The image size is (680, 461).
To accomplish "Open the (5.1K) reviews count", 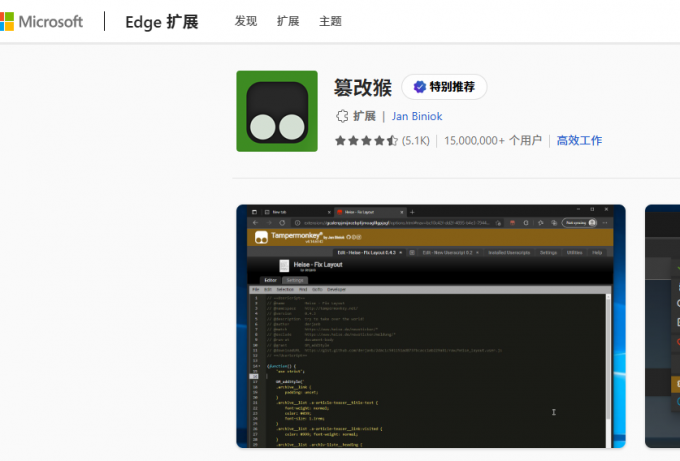I will point(415,141).
